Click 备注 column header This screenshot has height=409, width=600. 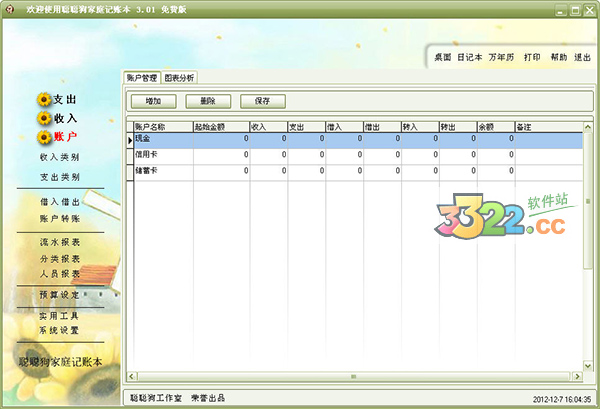coord(549,127)
